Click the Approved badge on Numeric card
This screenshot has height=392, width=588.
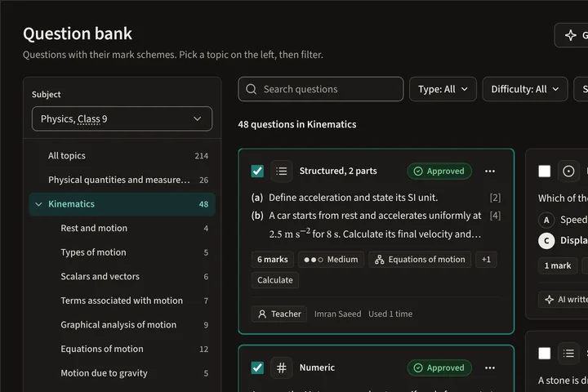[439, 367]
